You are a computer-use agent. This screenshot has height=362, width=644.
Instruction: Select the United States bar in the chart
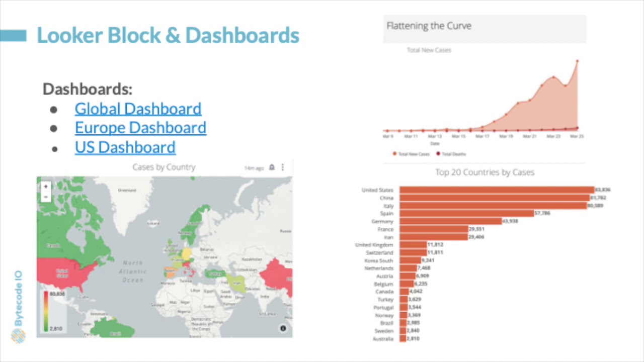tap(496, 190)
